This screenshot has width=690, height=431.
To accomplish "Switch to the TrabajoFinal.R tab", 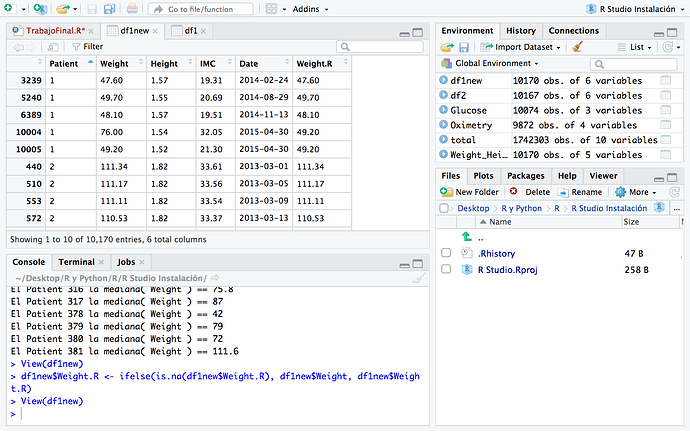I will pyautogui.click(x=55, y=31).
